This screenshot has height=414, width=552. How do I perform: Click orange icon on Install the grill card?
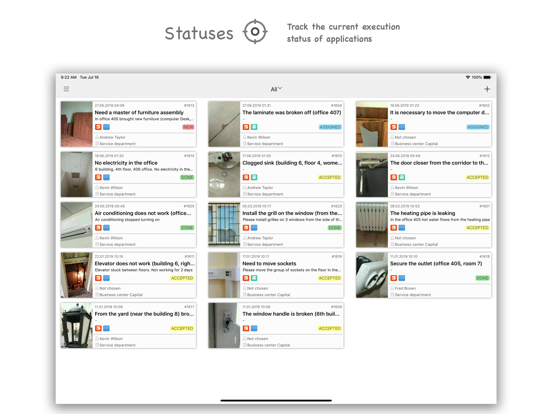(246, 228)
